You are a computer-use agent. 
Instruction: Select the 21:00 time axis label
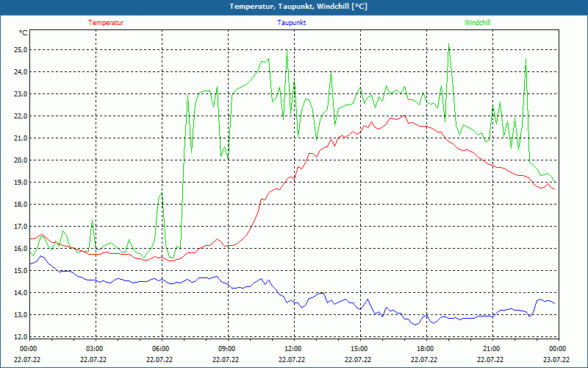pos(492,349)
